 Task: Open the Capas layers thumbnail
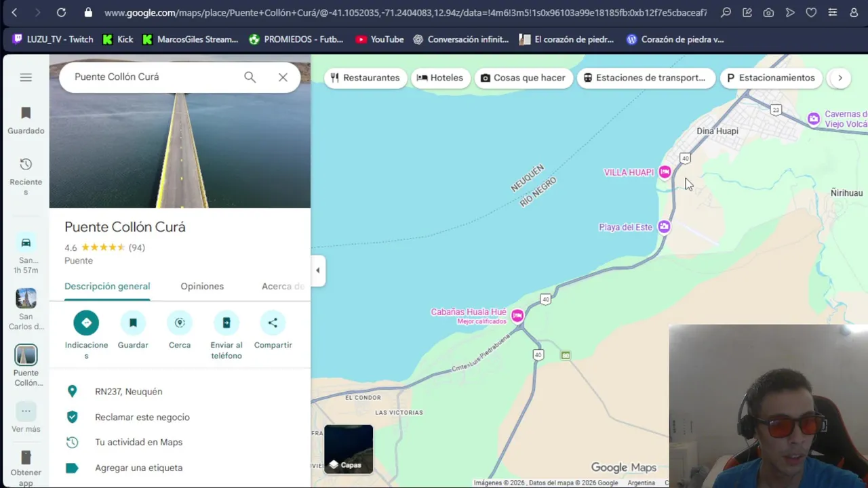349,449
